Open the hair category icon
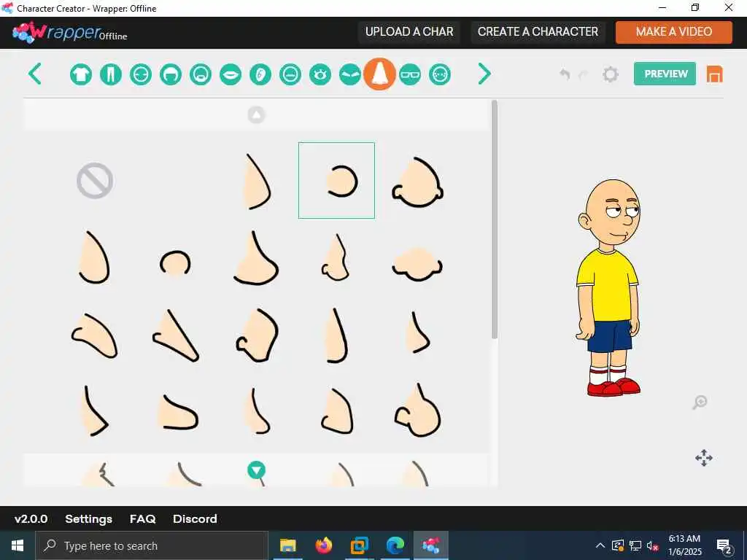Screen dimensions: 747x560 point(171,75)
